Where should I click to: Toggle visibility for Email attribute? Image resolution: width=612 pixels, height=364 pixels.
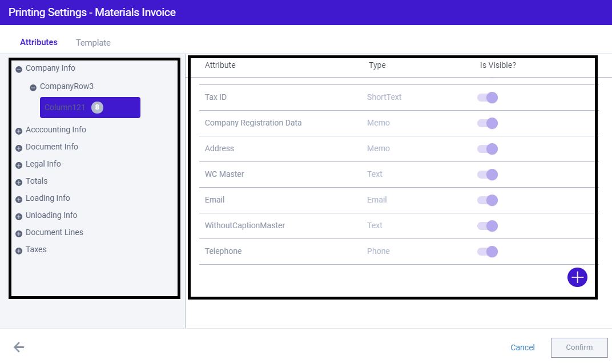[488, 200]
